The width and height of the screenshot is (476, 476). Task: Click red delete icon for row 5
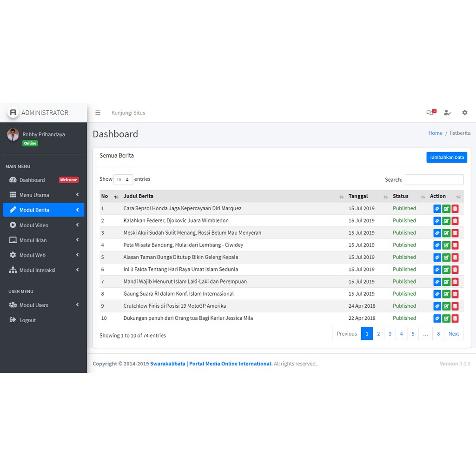(455, 258)
